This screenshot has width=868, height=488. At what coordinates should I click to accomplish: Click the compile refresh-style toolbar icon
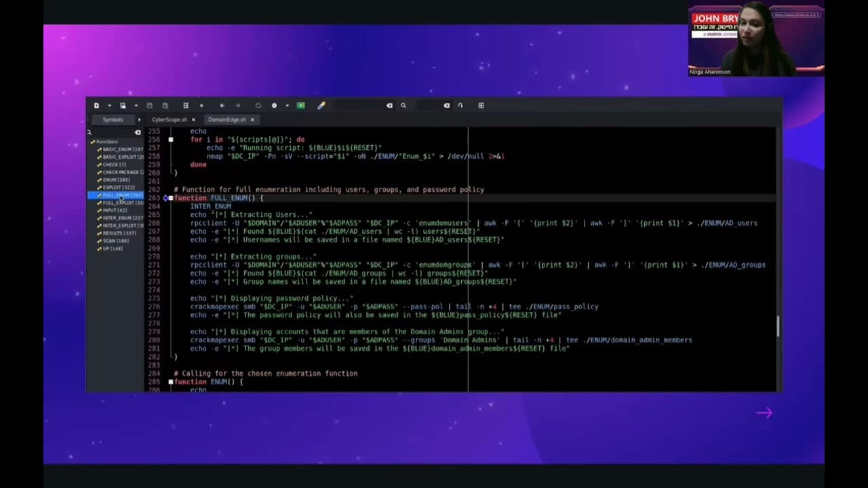[258, 106]
